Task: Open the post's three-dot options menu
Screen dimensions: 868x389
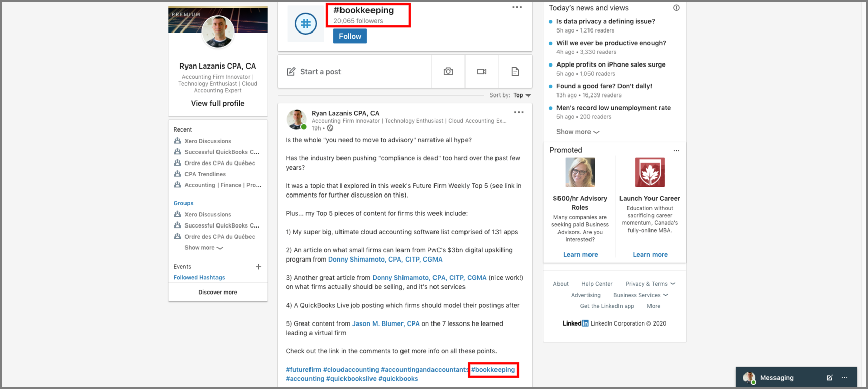Action: click(518, 112)
